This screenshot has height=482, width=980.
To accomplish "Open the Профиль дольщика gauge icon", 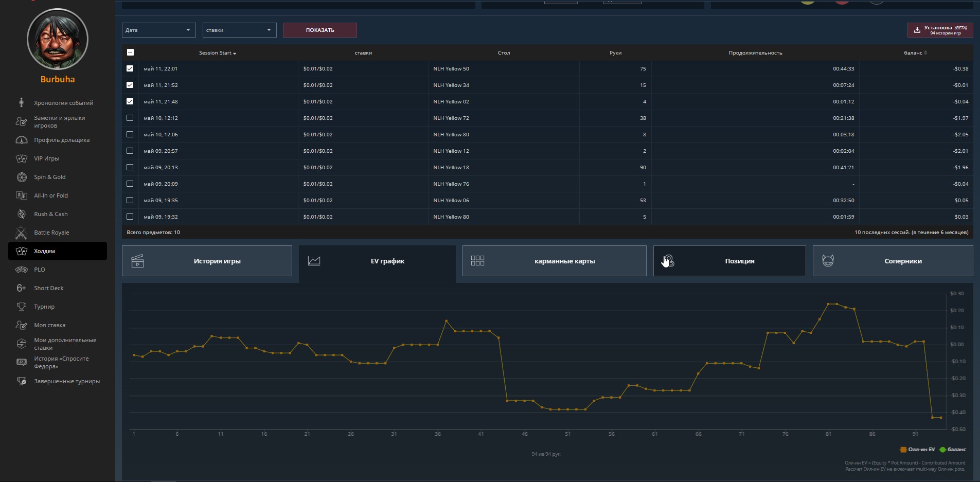I will coord(21,140).
